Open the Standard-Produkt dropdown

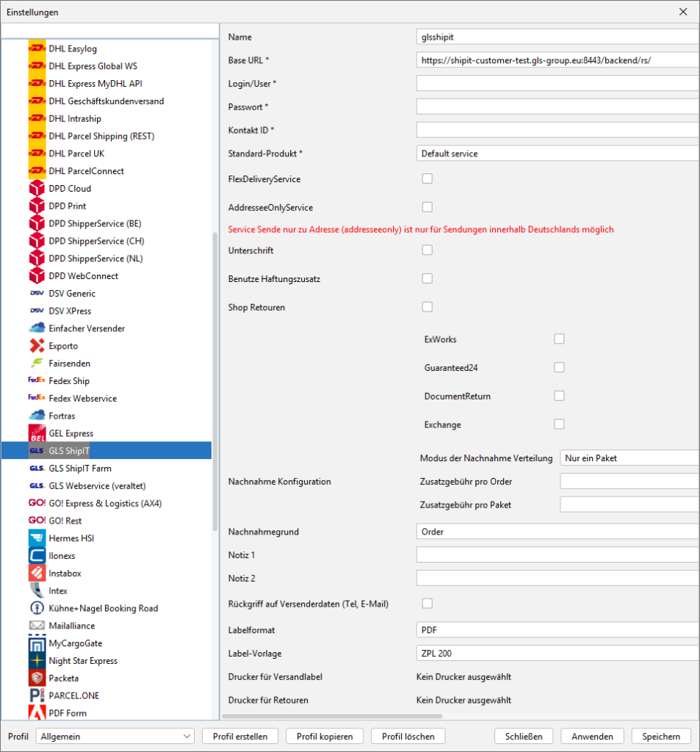point(557,153)
